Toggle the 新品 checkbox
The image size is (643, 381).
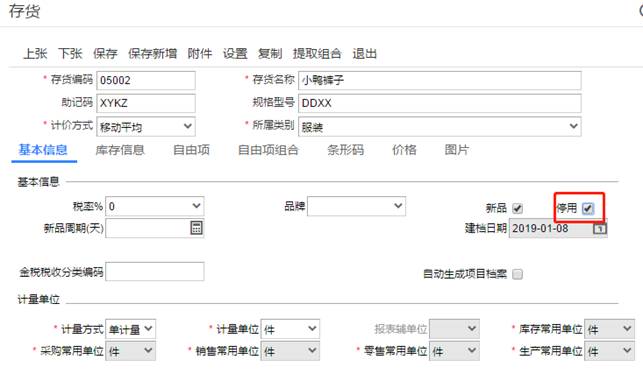[518, 208]
